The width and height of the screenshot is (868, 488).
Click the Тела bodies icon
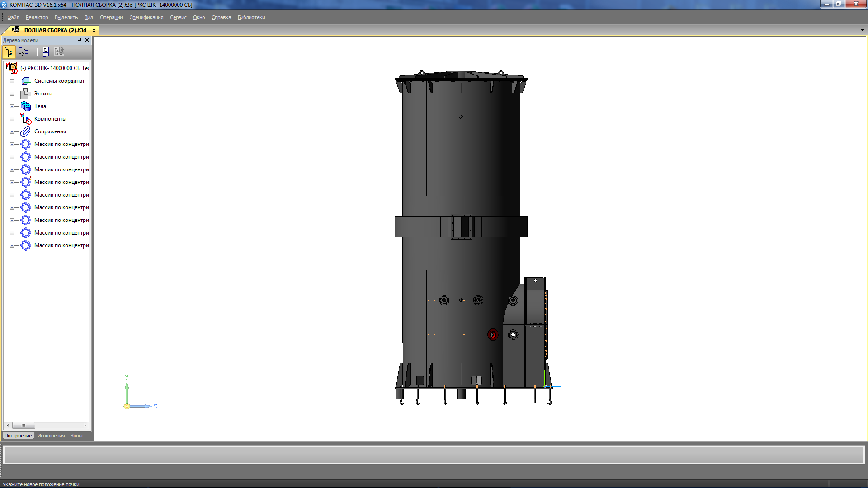click(26, 106)
